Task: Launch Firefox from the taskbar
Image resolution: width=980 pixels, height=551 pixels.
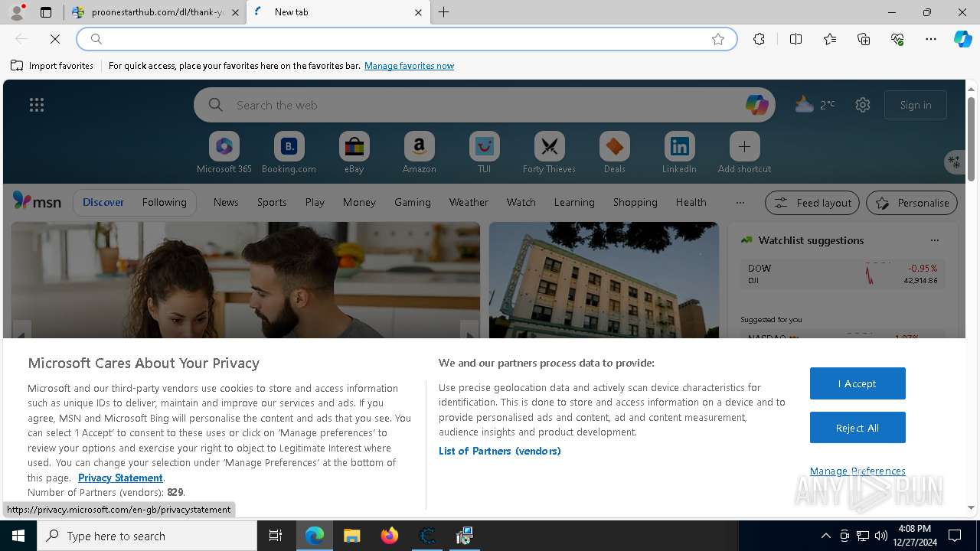Action: pyautogui.click(x=389, y=536)
